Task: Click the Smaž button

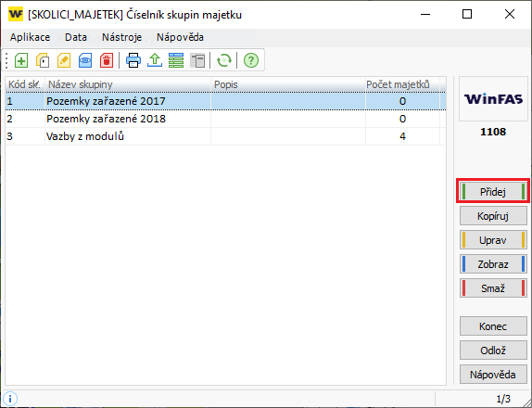Action: [x=493, y=288]
